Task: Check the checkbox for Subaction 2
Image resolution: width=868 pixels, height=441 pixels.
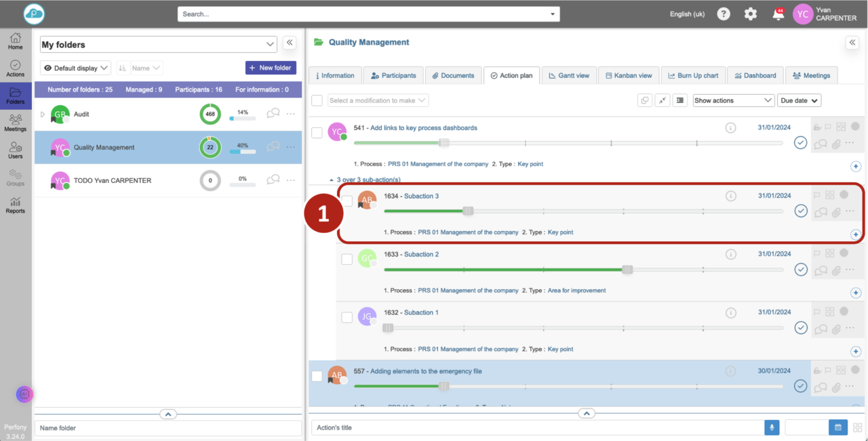Action: [x=347, y=259]
